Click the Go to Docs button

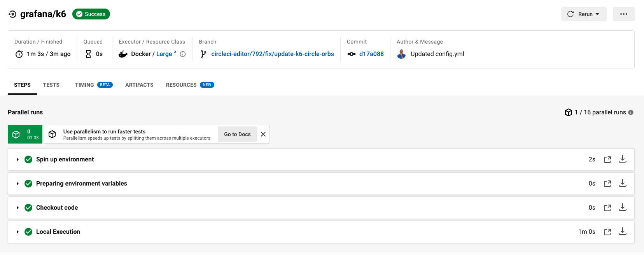point(237,134)
